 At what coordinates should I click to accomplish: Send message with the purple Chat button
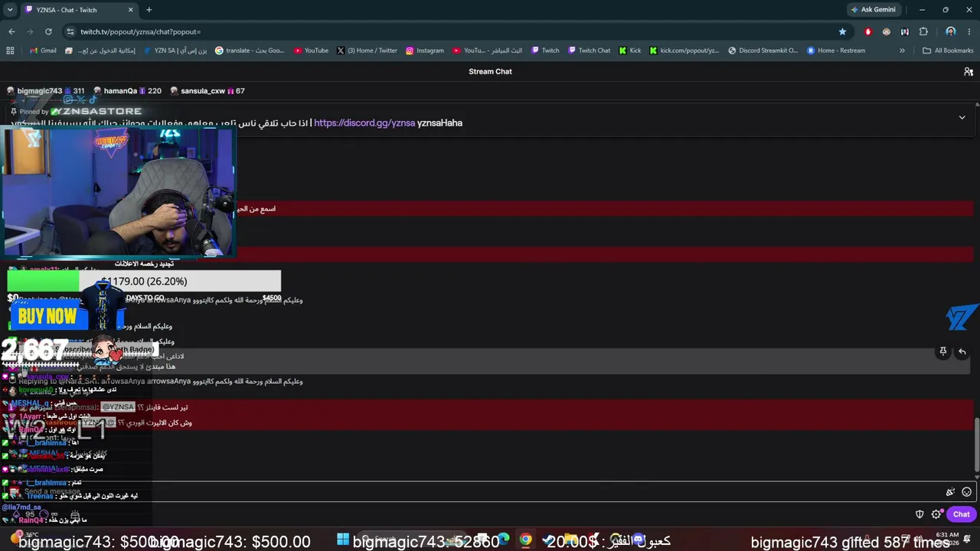tap(961, 514)
